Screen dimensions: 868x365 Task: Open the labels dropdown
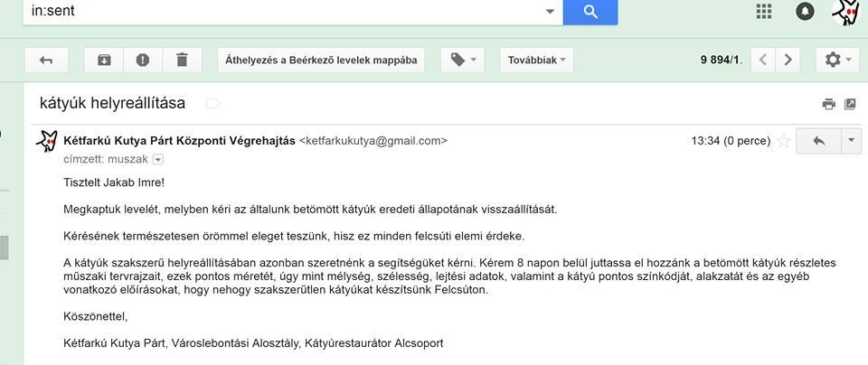pos(462,60)
